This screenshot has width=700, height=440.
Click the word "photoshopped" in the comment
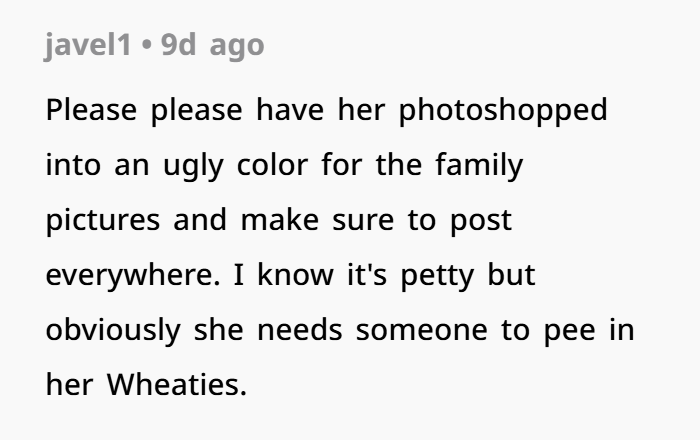coord(503,110)
